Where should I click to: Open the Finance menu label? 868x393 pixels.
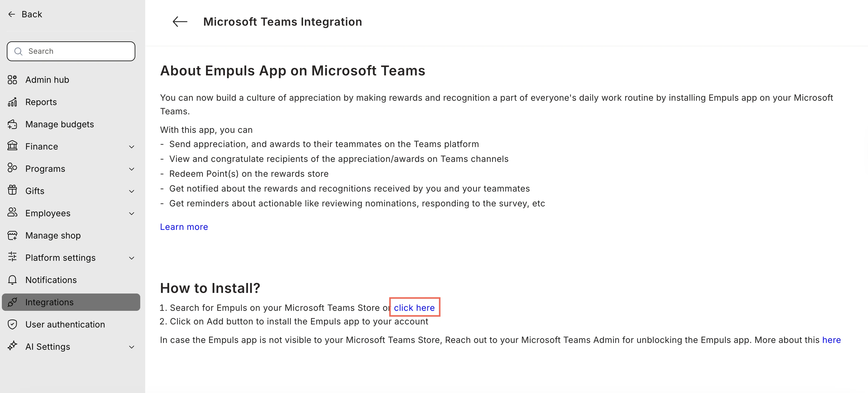point(42,147)
